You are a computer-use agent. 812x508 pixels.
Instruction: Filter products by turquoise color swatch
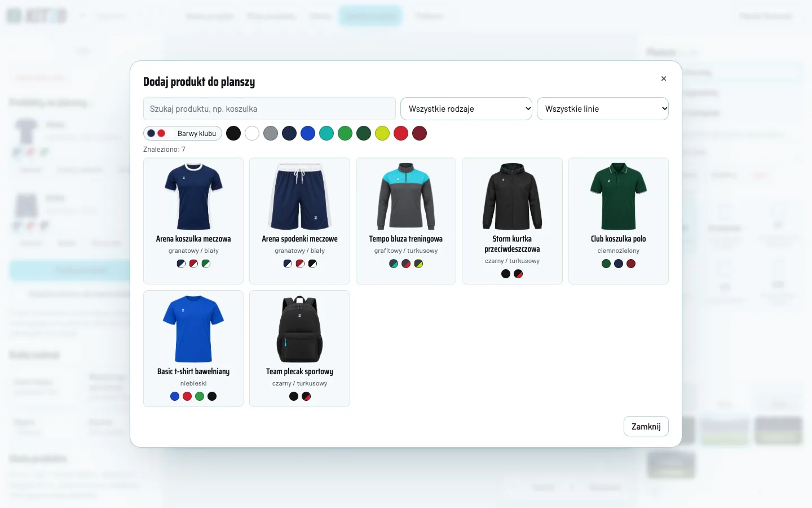point(326,133)
